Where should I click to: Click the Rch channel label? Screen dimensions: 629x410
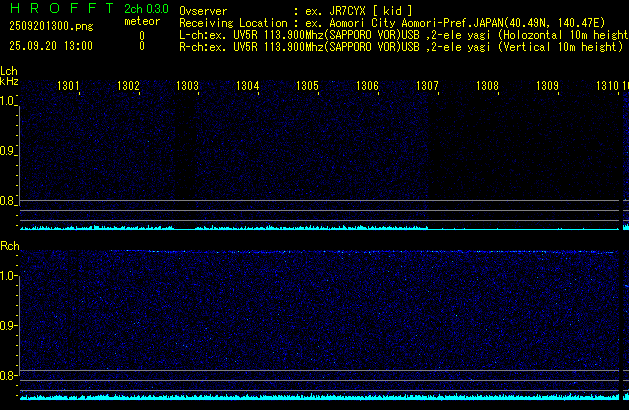(9, 246)
